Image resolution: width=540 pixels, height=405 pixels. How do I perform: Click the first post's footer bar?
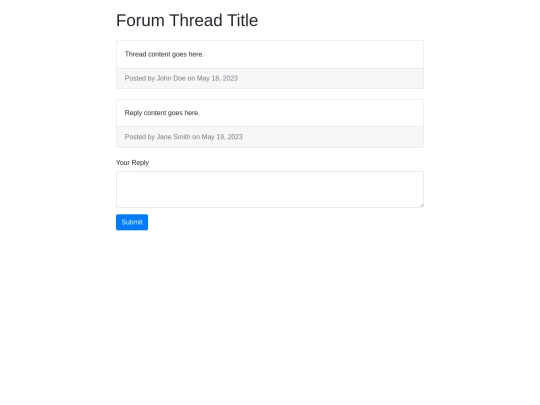coord(270,78)
